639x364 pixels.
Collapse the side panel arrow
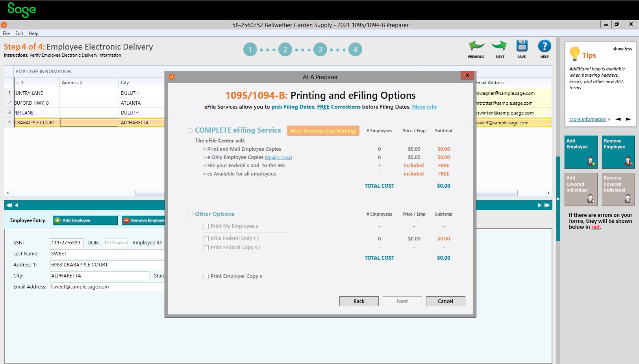558,199
